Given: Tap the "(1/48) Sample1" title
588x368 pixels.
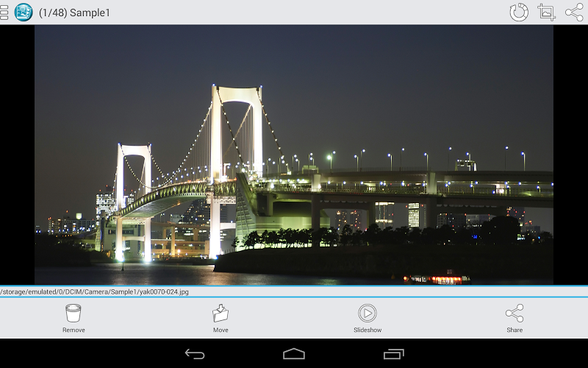Looking at the screenshot, I should (x=75, y=13).
